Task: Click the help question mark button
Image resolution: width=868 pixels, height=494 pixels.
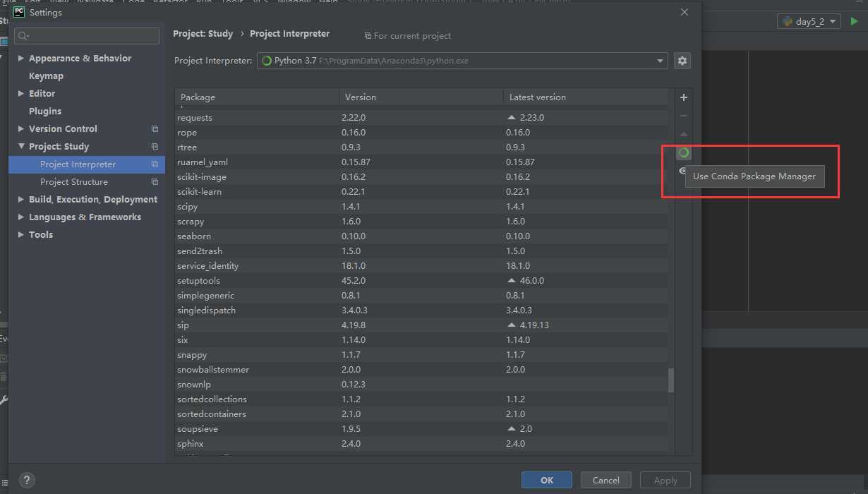Action: point(26,480)
